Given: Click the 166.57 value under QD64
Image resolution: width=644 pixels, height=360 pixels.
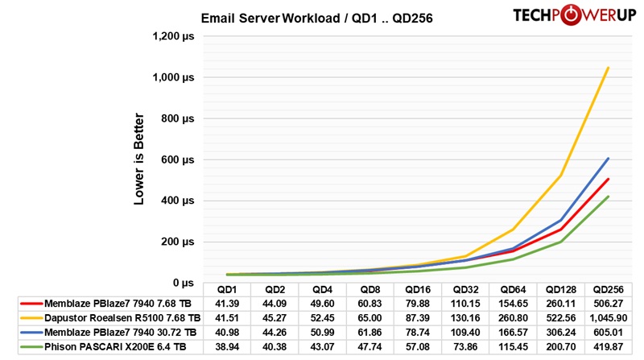Looking at the screenshot, I should [x=512, y=331].
